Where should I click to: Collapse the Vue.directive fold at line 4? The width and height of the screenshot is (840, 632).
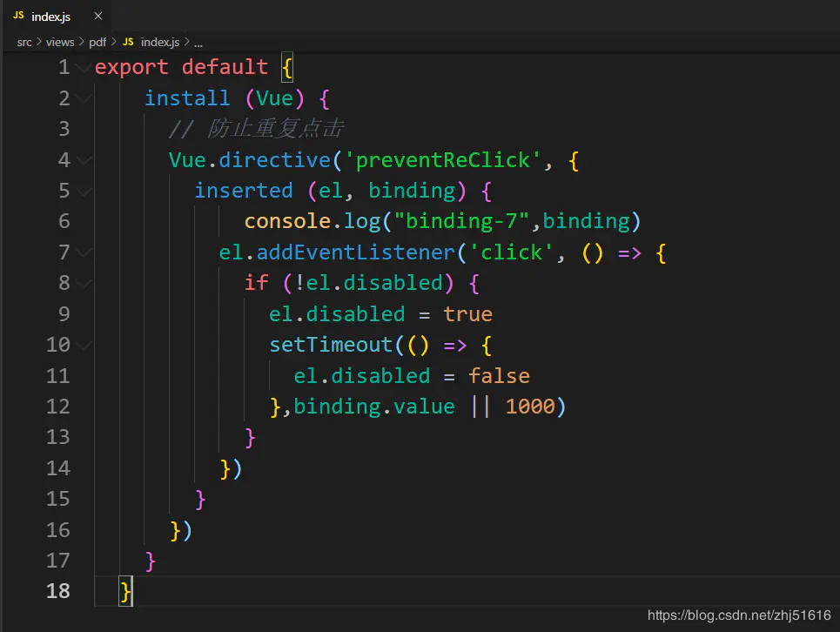click(x=84, y=160)
